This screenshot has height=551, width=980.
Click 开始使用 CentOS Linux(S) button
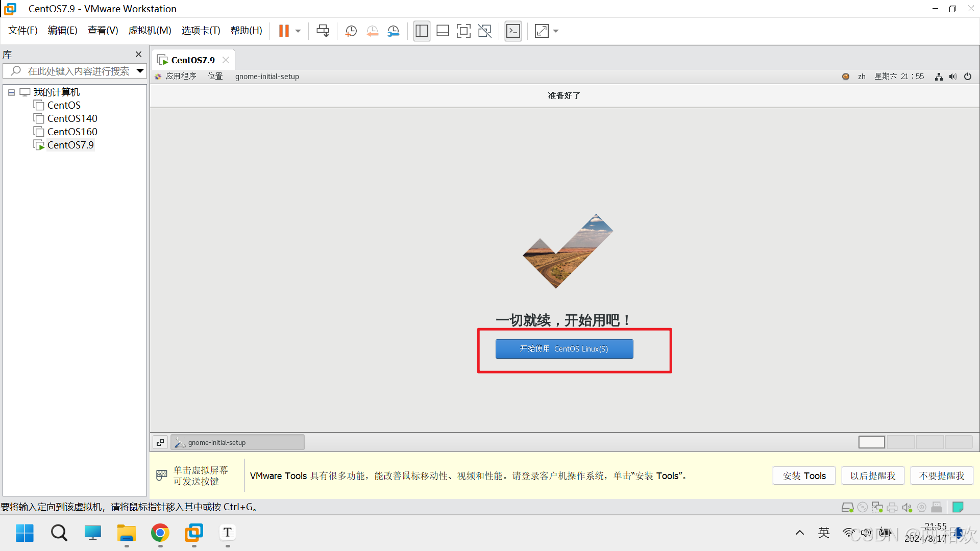click(x=564, y=349)
